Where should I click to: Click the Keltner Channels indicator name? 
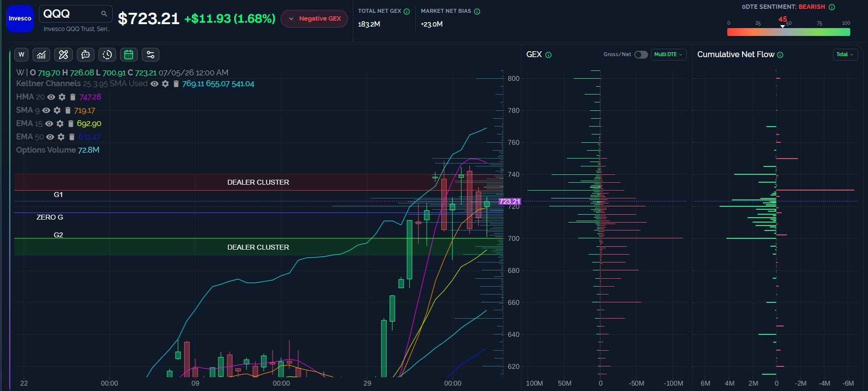pyautogui.click(x=48, y=84)
